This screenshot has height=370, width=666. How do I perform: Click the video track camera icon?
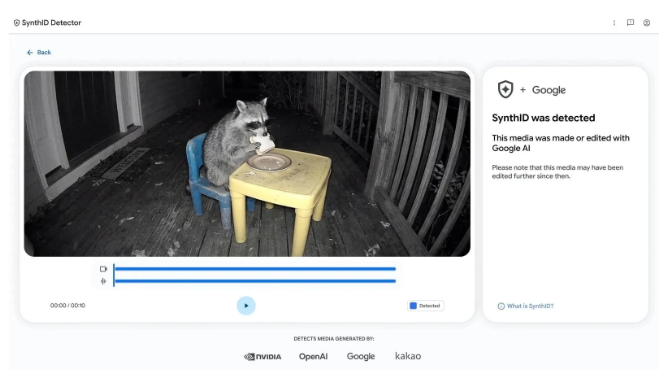(103, 269)
